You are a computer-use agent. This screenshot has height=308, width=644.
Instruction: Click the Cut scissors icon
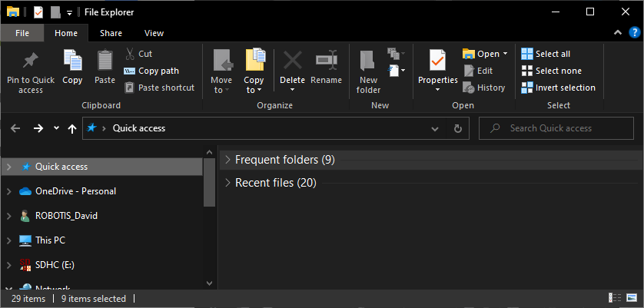coord(130,54)
